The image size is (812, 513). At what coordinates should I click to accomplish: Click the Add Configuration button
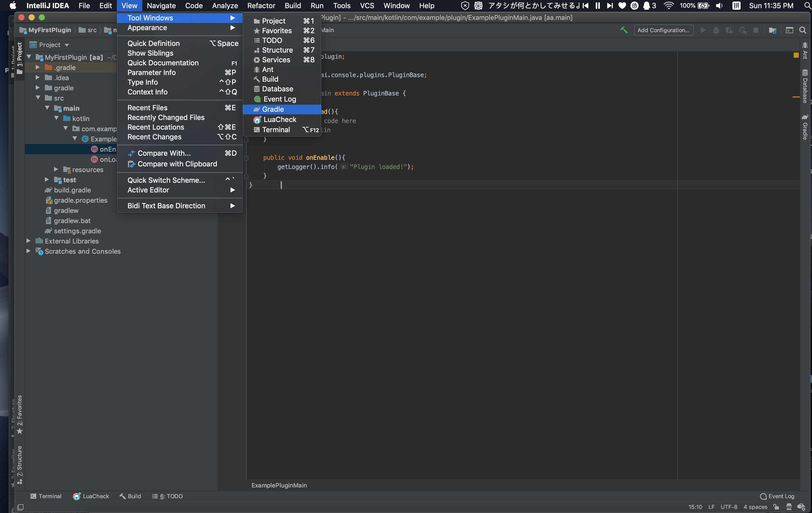pyautogui.click(x=663, y=30)
